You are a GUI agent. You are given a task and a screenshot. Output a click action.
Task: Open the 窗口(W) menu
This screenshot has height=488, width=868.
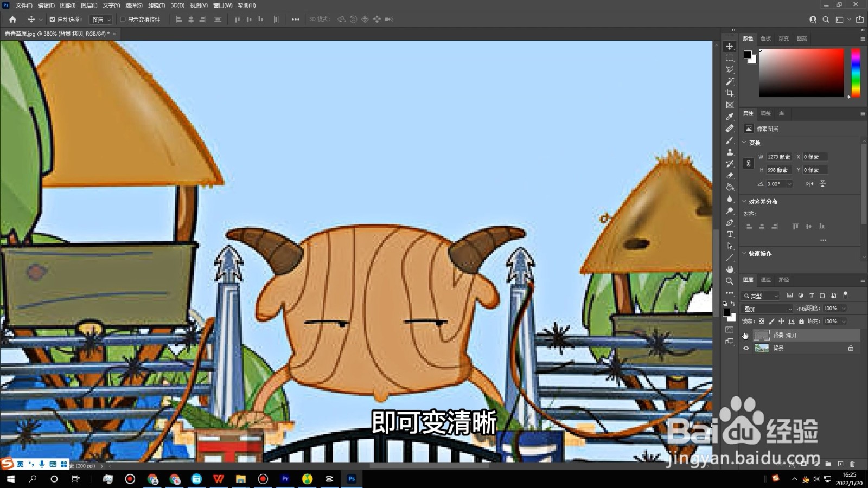coord(222,5)
